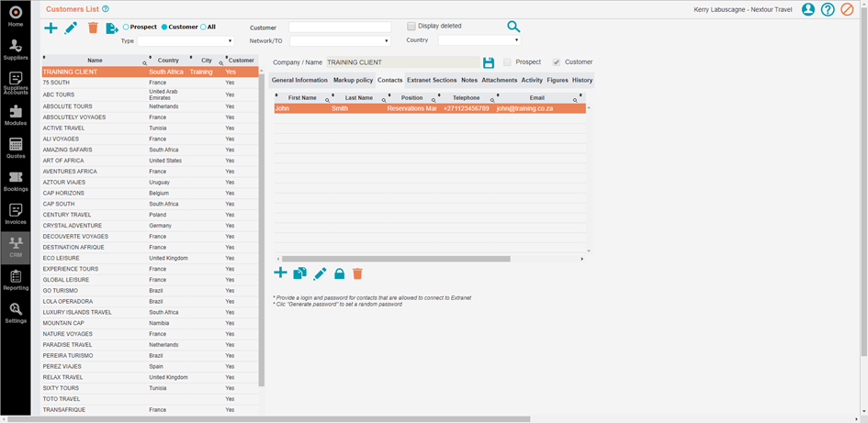Open the Network/TO dropdown
The height and width of the screenshot is (423, 868).
pos(341,41)
